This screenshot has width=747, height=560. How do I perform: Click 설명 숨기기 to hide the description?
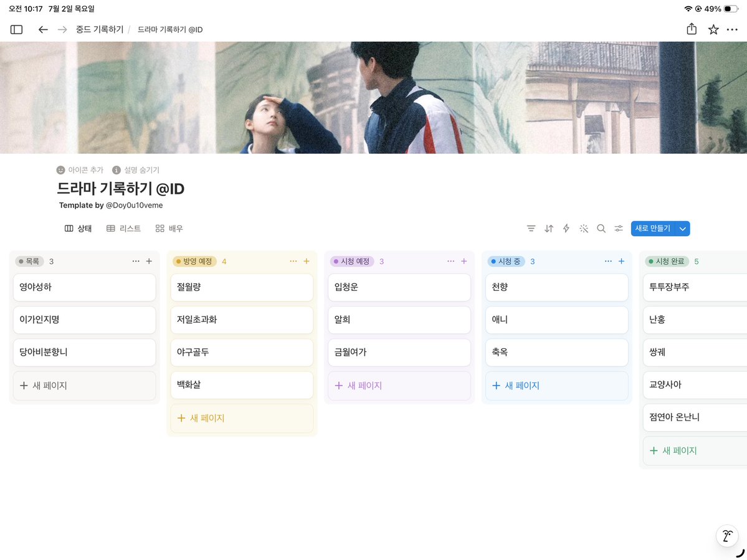click(136, 170)
